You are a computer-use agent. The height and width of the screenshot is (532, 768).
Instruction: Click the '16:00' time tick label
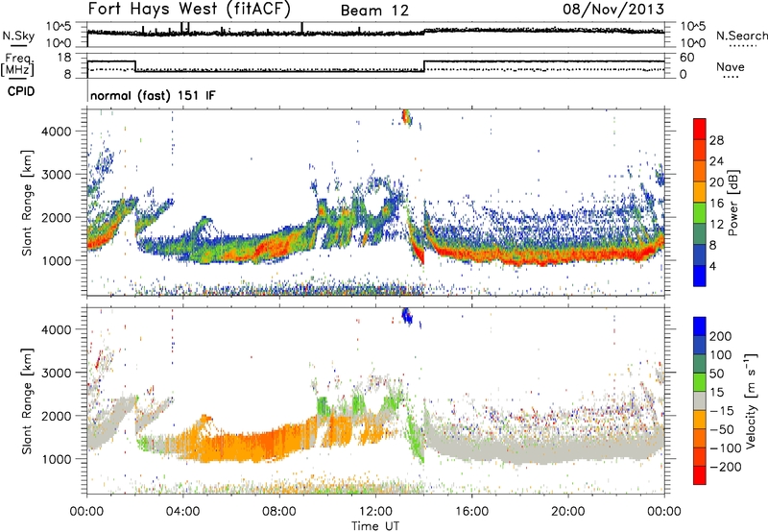pyautogui.click(x=471, y=512)
